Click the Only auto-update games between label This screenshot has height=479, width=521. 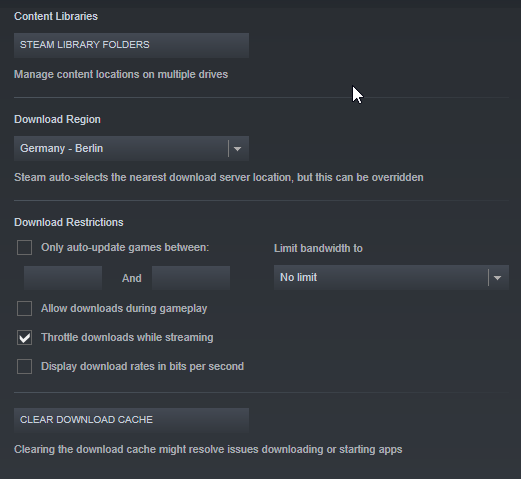point(125,247)
